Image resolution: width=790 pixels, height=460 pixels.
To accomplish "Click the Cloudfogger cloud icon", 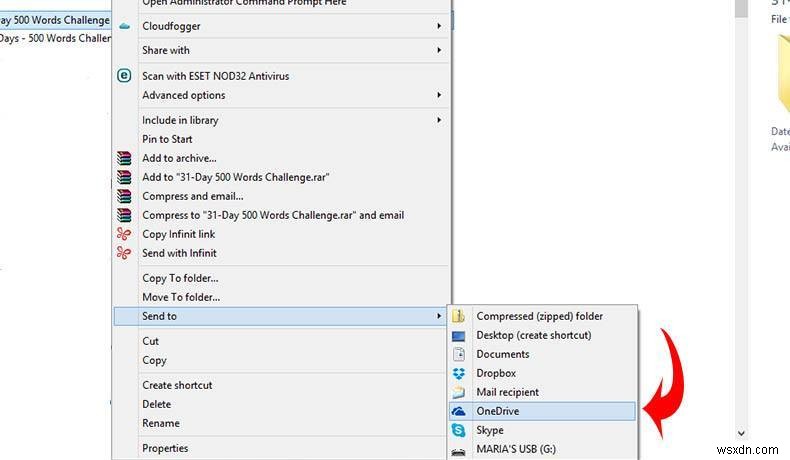I will click(124, 26).
